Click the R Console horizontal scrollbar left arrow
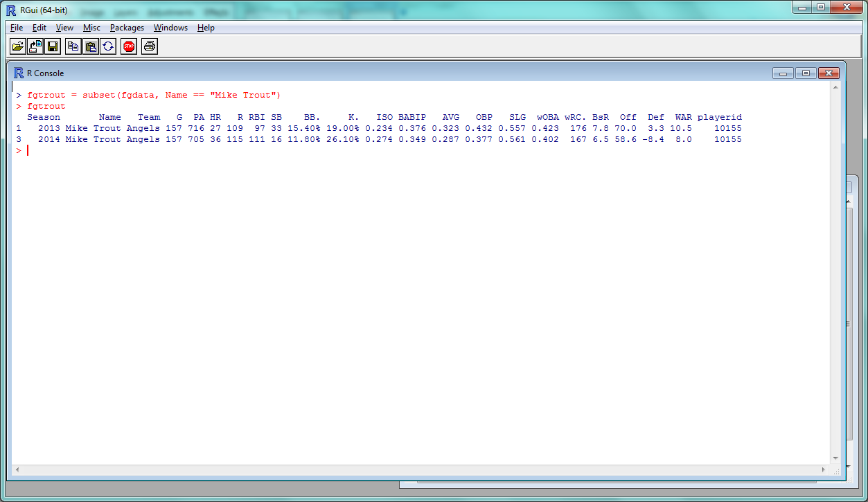Viewport: 868px width, 502px height. 17,469
